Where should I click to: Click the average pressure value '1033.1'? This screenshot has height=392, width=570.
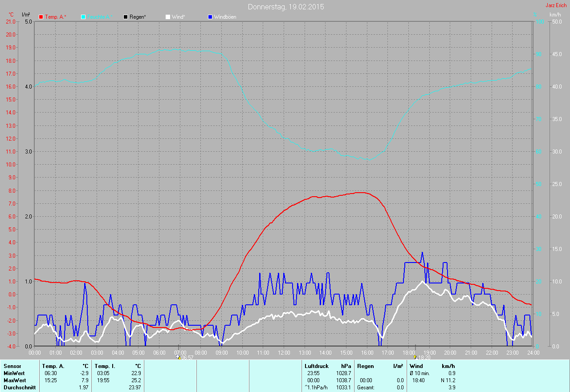344,388
